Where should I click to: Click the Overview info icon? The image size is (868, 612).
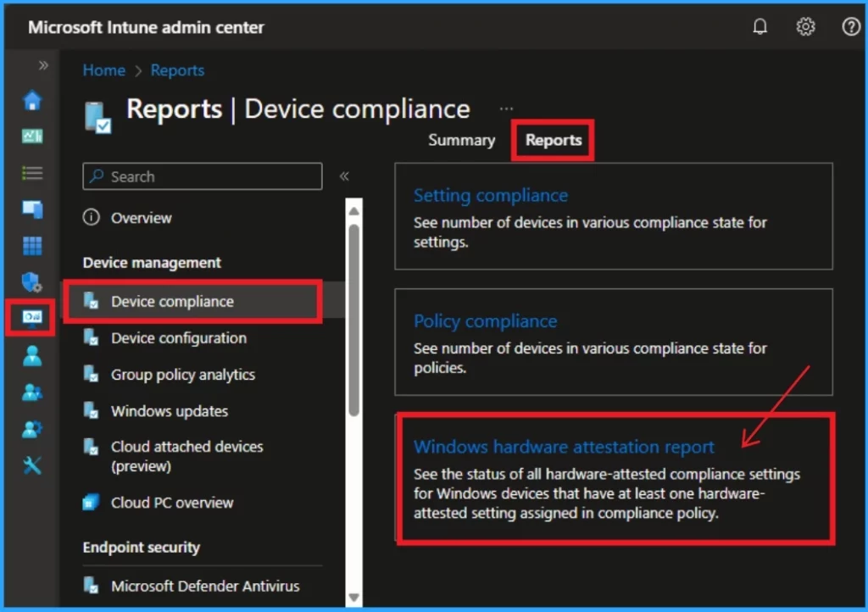[x=92, y=217]
